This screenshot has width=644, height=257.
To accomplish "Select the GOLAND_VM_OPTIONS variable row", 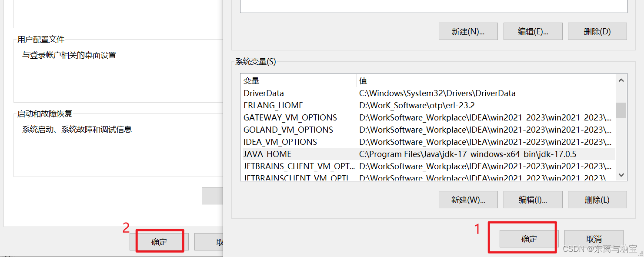I will click(x=428, y=130).
